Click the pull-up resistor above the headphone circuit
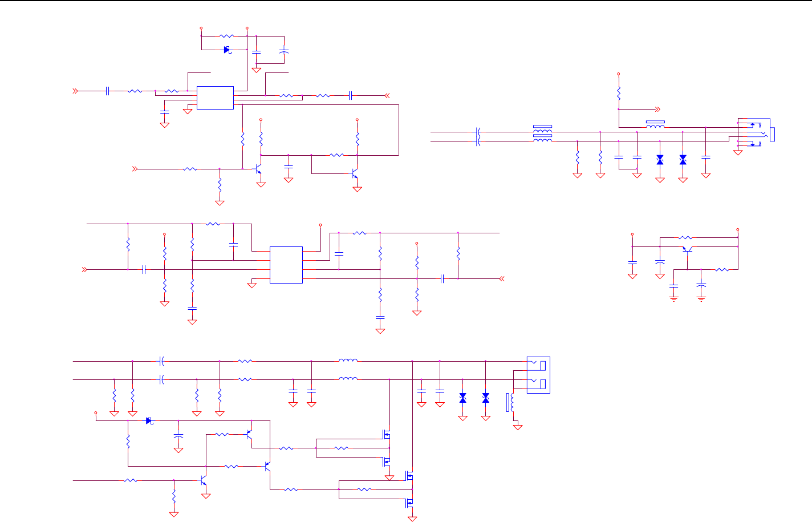This screenshot has height=522, width=812. (619, 92)
